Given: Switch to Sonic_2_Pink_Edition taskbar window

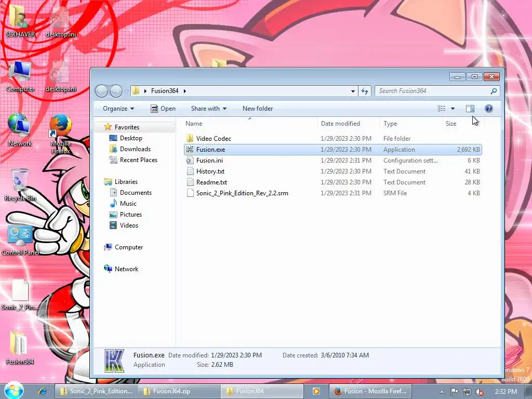Looking at the screenshot, I should pos(96,391).
